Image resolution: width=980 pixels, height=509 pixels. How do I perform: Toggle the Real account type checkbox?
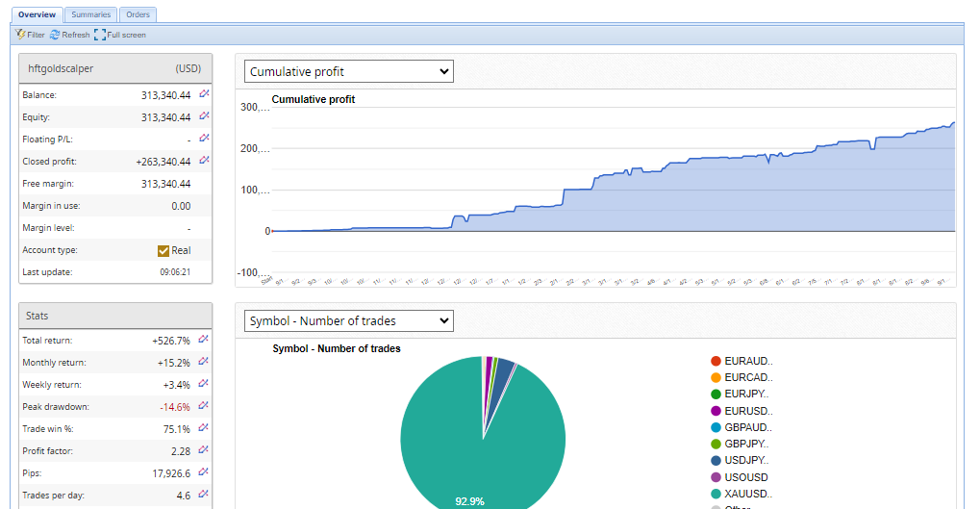click(163, 250)
